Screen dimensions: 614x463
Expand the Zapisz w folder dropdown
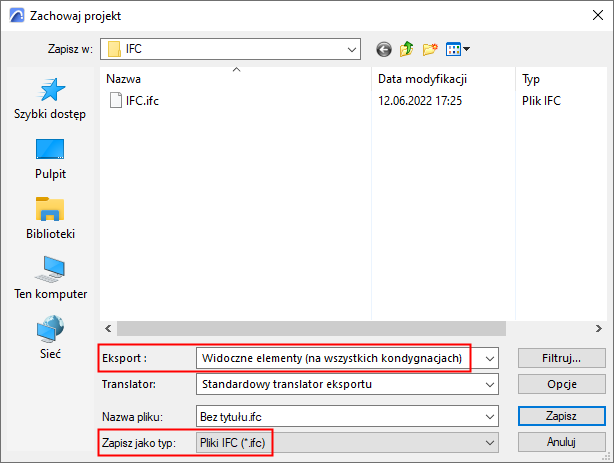352,49
